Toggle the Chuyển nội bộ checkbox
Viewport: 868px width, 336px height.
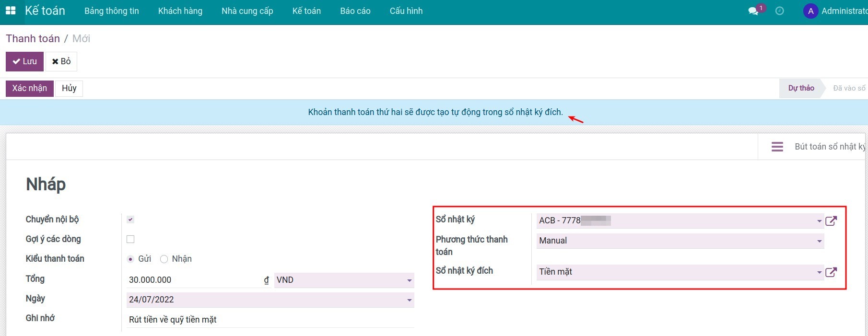click(130, 220)
